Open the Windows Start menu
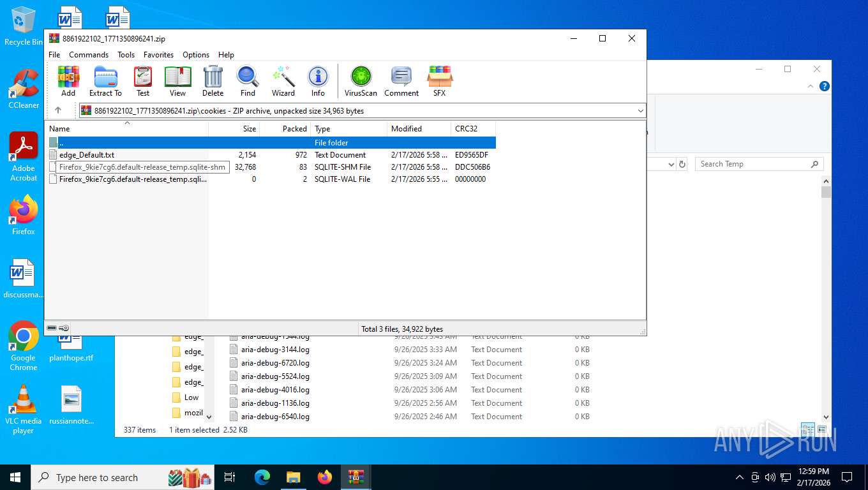The width and height of the screenshot is (868, 490). [15, 477]
